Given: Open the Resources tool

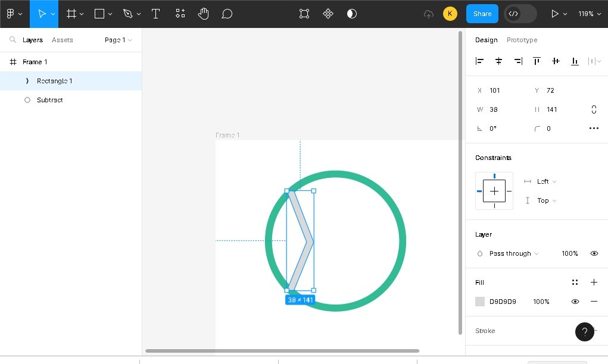Looking at the screenshot, I should (180, 14).
